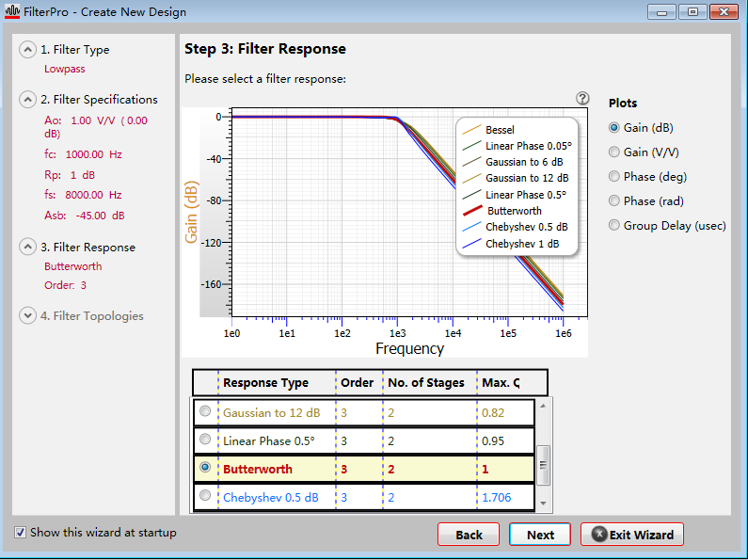
Task: Select the Gaussian to 12 dB response radio
Action: tap(205, 411)
